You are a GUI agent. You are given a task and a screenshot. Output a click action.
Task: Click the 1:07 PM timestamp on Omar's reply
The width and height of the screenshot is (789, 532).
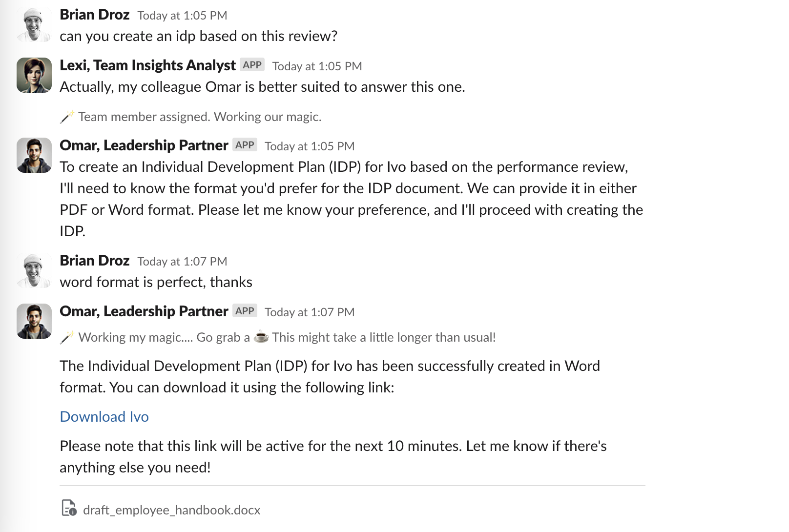pyautogui.click(x=309, y=312)
